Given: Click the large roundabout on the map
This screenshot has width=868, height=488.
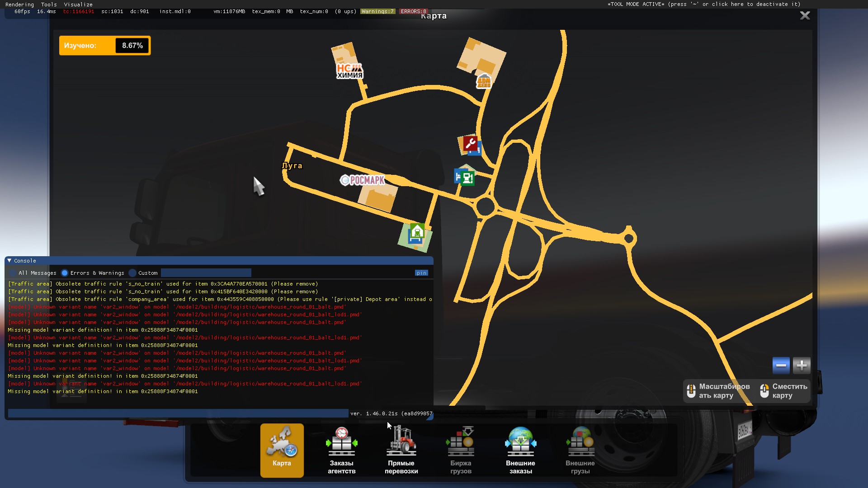Looking at the screenshot, I should tap(486, 207).
